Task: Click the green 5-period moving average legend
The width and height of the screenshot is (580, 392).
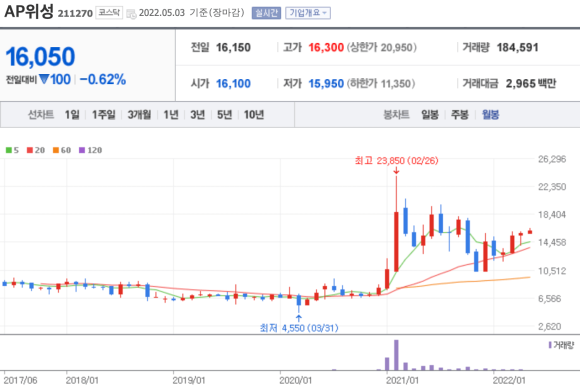Action: pyautogui.click(x=12, y=150)
